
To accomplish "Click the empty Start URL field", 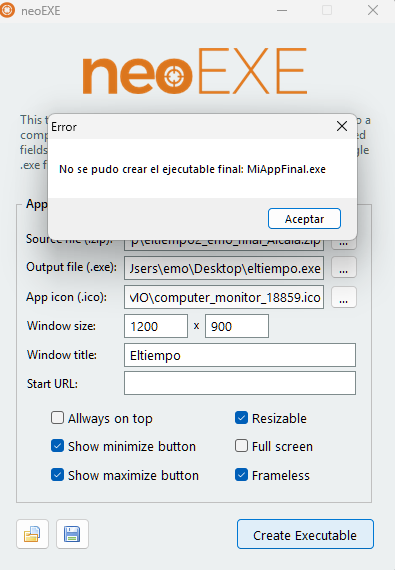I will tap(240, 383).
